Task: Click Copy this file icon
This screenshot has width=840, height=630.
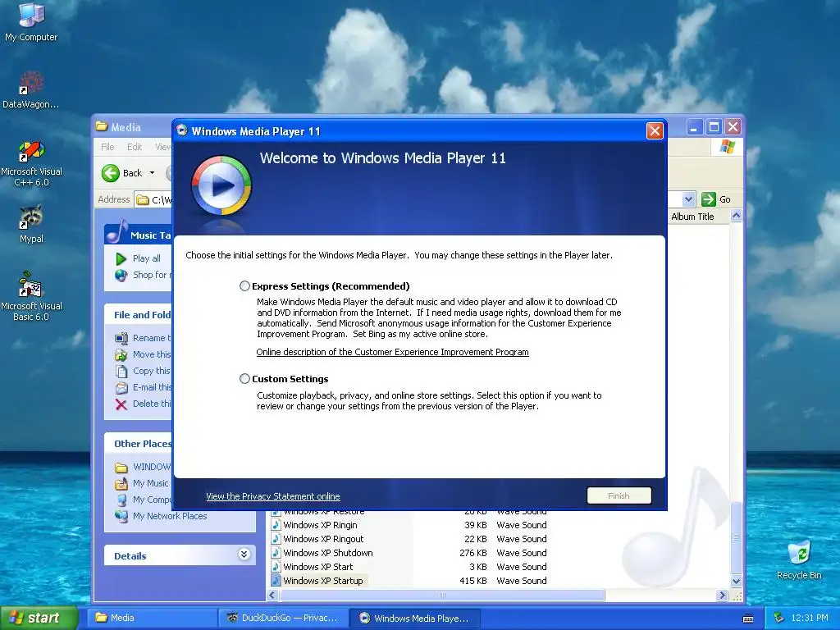Action: click(x=121, y=371)
